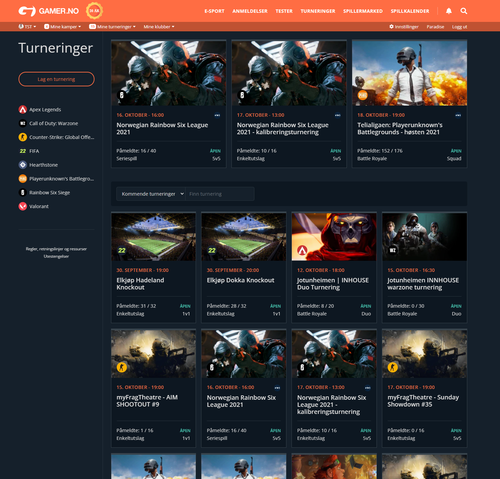Click the Lag en turnering button

56,79
